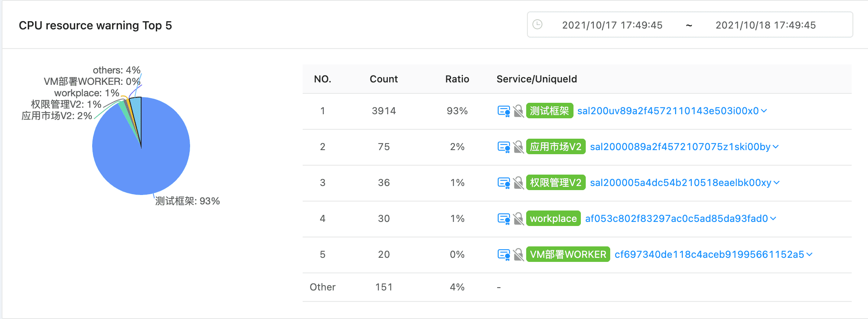
Task: Click the NO. column header
Action: point(323,79)
